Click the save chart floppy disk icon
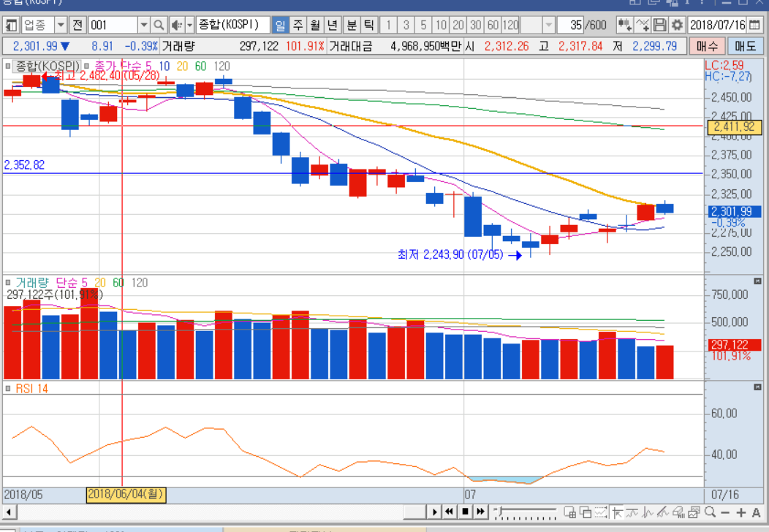Screen dimensions: 769x532 (660, 26)
